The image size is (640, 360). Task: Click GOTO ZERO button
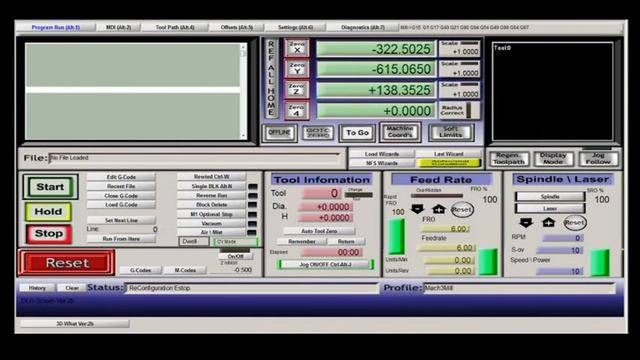pos(318,133)
